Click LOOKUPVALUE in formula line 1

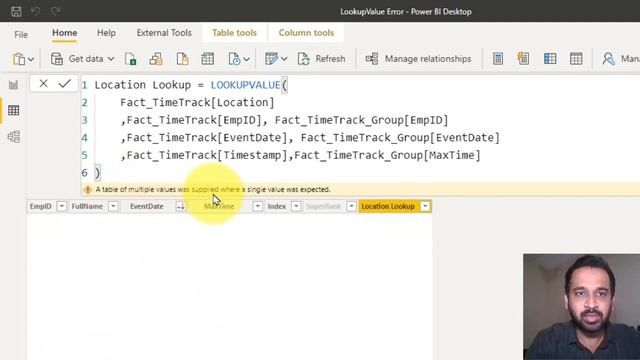tap(245, 85)
